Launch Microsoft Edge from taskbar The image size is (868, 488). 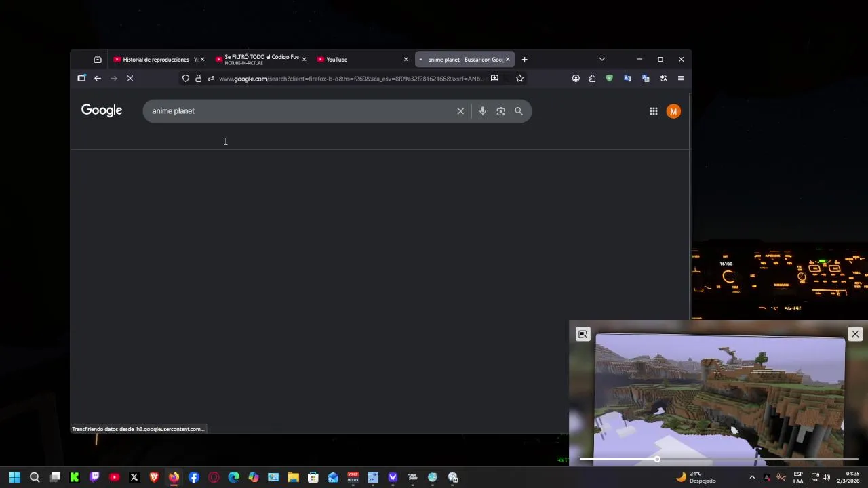(x=233, y=477)
